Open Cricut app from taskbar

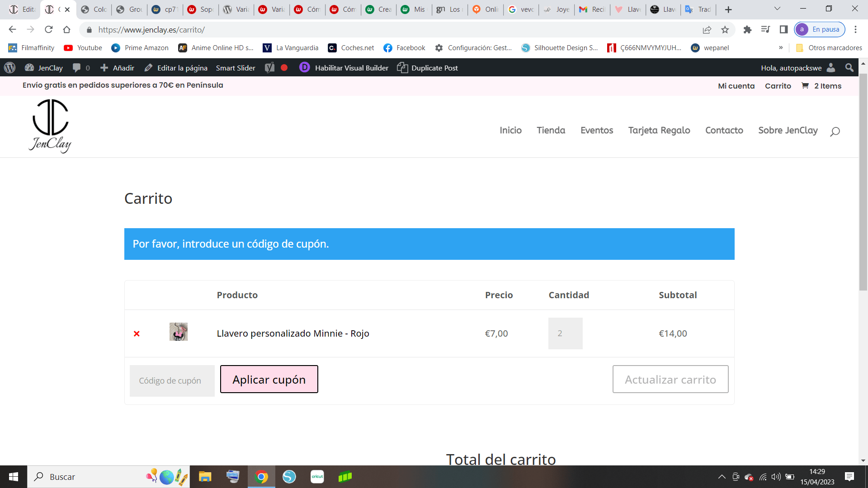coord(317,477)
